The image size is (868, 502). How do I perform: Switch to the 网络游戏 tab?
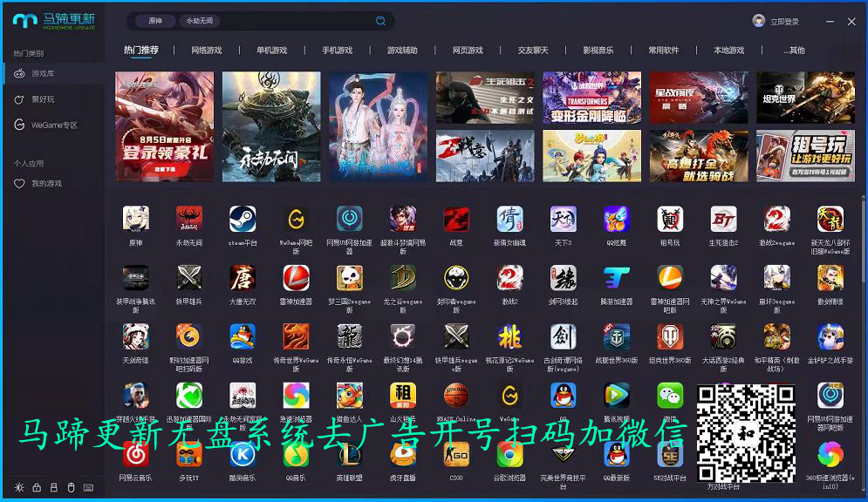pos(207,51)
